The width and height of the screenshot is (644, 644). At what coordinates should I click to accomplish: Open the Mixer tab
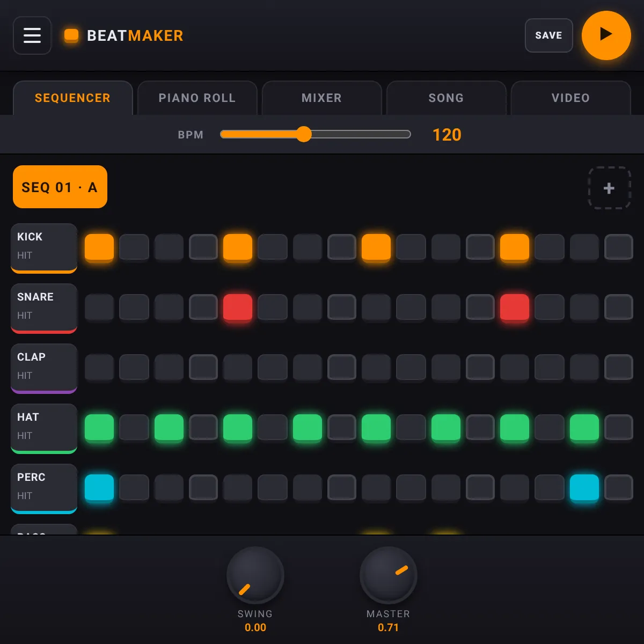[322, 98]
